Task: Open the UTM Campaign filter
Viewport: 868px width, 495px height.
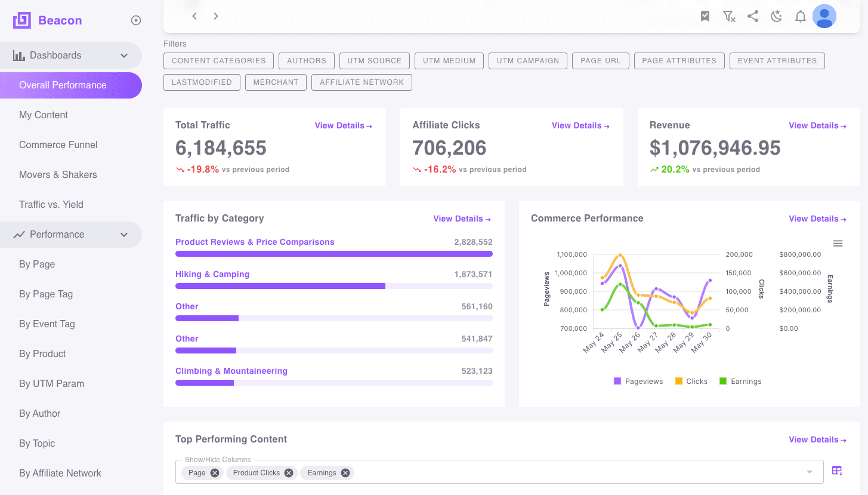Action: point(528,61)
